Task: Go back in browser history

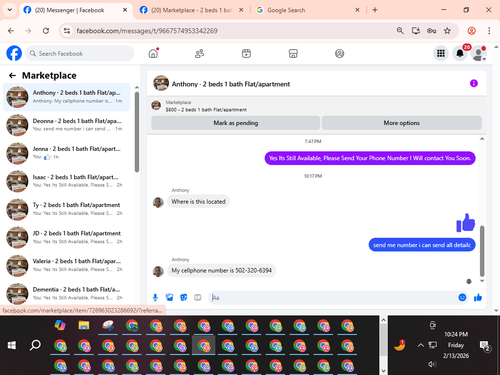Action: coord(11,31)
